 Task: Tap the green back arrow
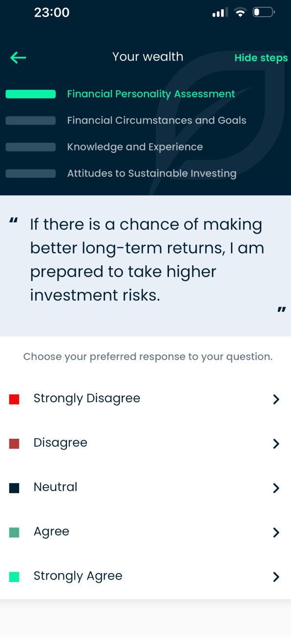click(x=18, y=58)
